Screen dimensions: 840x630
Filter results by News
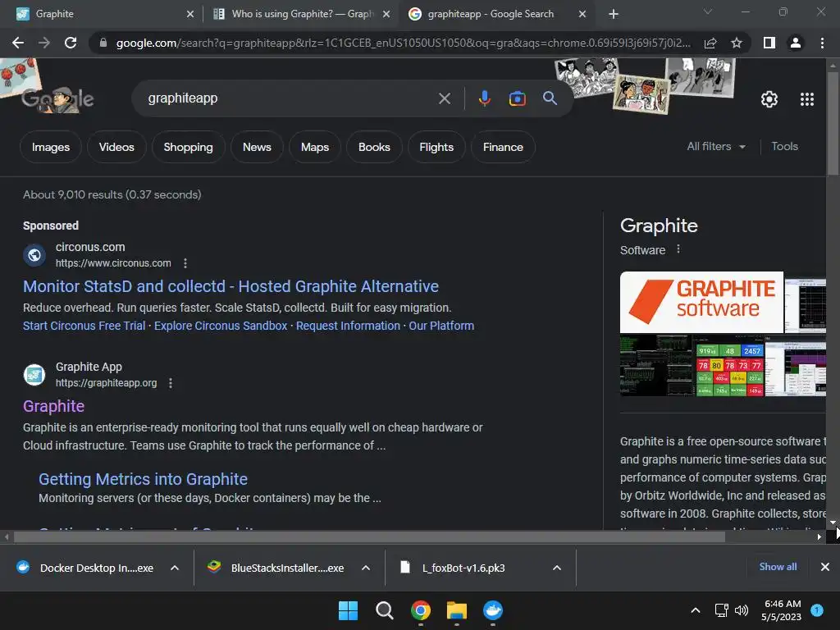coord(257,147)
